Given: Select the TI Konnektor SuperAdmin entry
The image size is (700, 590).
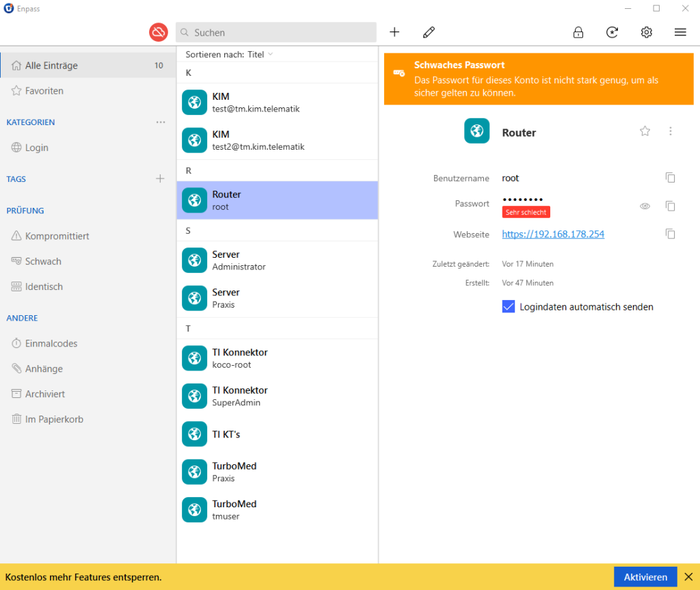Looking at the screenshot, I should (277, 396).
